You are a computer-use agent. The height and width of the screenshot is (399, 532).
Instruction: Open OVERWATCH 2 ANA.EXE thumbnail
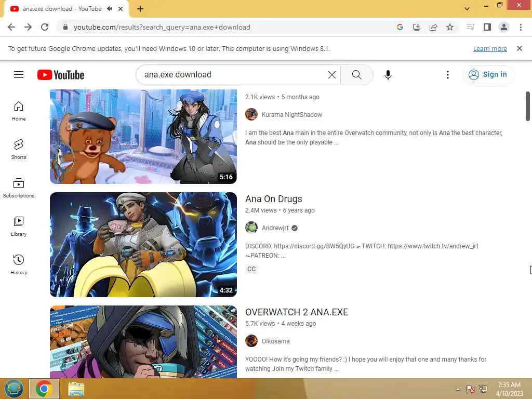point(143,342)
